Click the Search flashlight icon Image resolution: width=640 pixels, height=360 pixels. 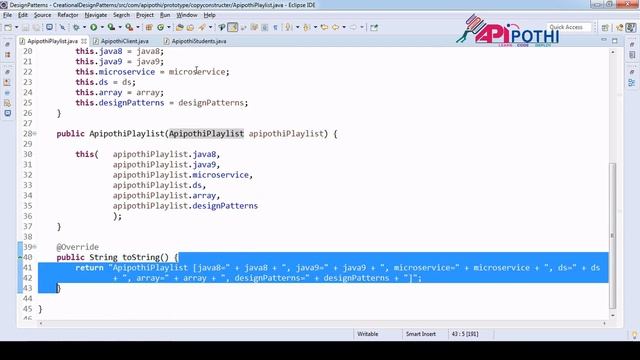[x=202, y=27]
